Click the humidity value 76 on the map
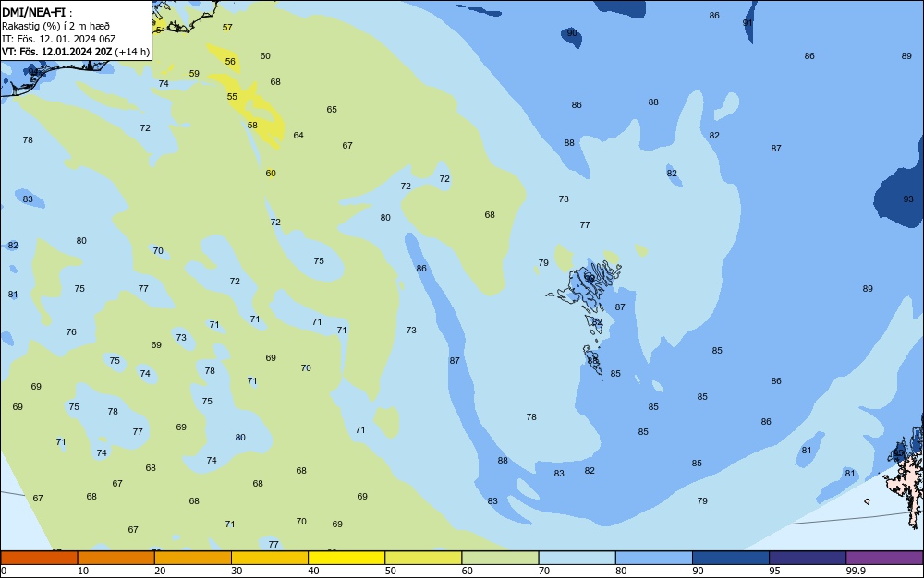924x578 pixels. [x=71, y=332]
